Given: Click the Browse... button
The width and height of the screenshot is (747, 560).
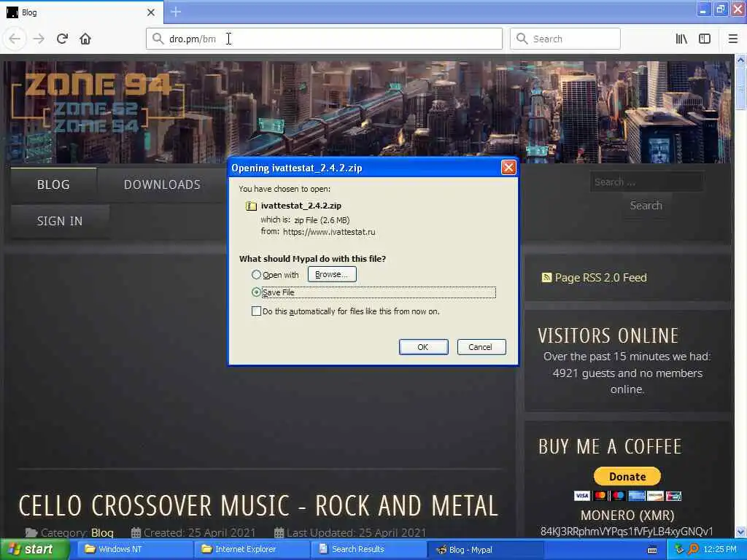Looking at the screenshot, I should 332,274.
